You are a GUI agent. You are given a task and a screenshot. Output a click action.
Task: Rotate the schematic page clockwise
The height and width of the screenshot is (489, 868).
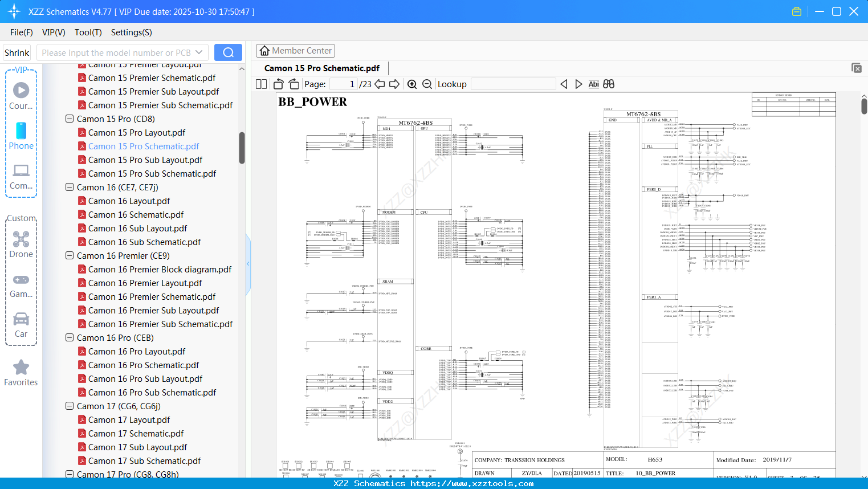pyautogui.click(x=294, y=84)
